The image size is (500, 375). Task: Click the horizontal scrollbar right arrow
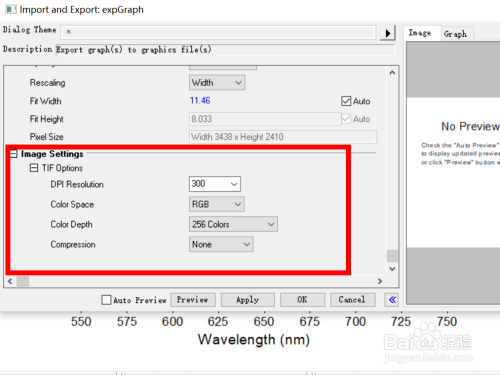pyautogui.click(x=380, y=281)
